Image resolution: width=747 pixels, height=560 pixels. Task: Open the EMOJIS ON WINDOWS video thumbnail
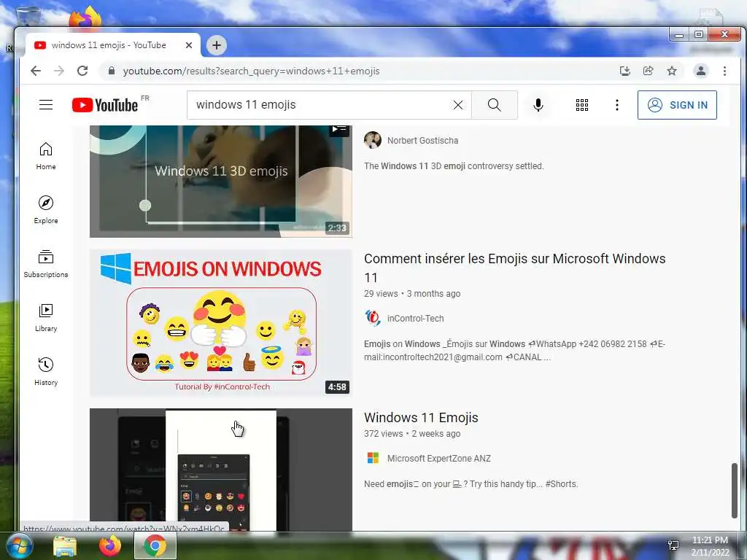pos(221,322)
